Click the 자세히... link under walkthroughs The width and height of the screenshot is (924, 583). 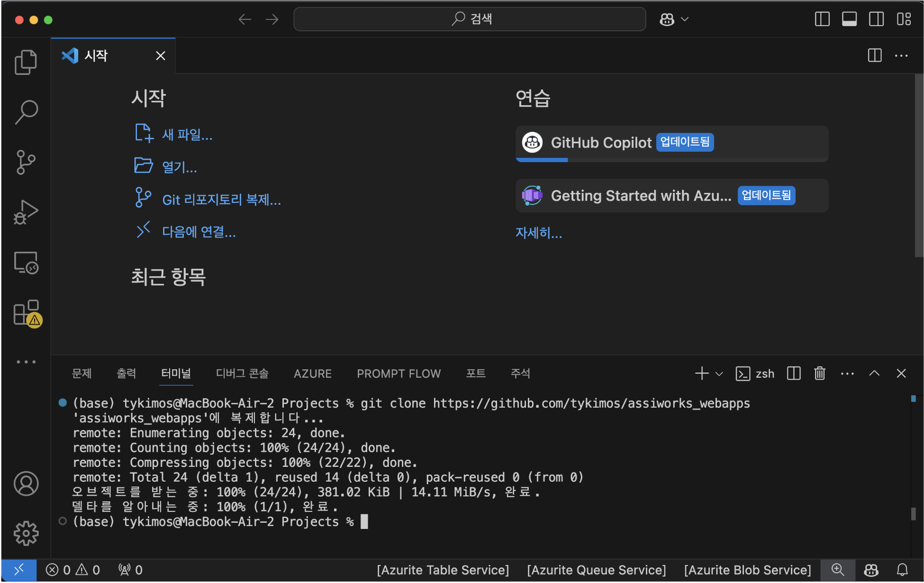click(x=538, y=233)
